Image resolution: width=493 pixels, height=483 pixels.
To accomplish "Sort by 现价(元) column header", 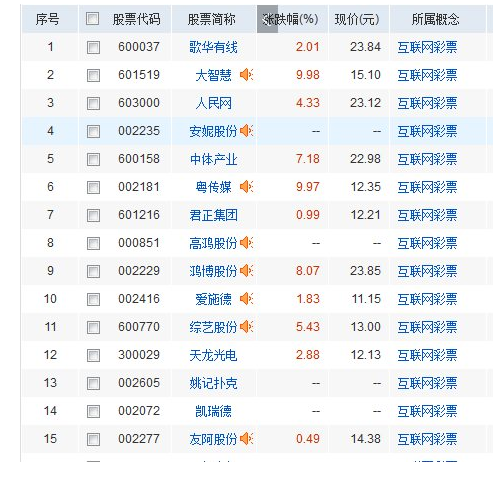I will point(357,19).
